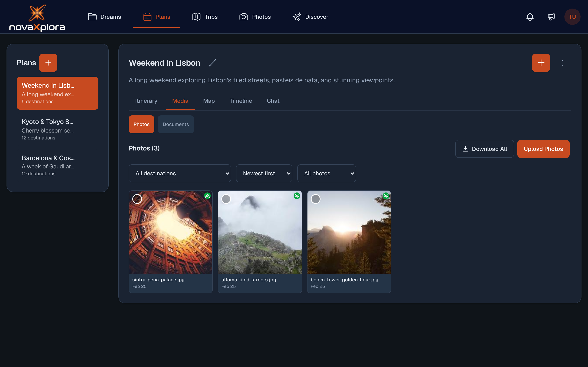Switch to the Timeline tab
Viewport: 588px width, 367px height.
pos(241,101)
